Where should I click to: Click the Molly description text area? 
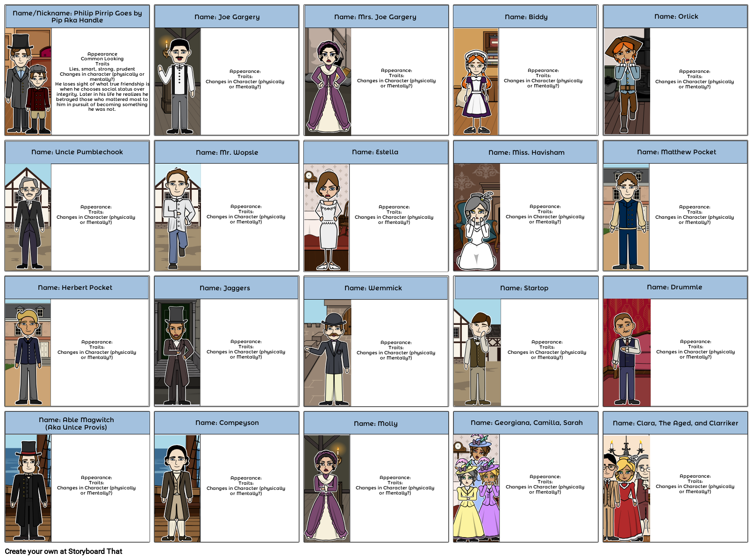coord(395,485)
